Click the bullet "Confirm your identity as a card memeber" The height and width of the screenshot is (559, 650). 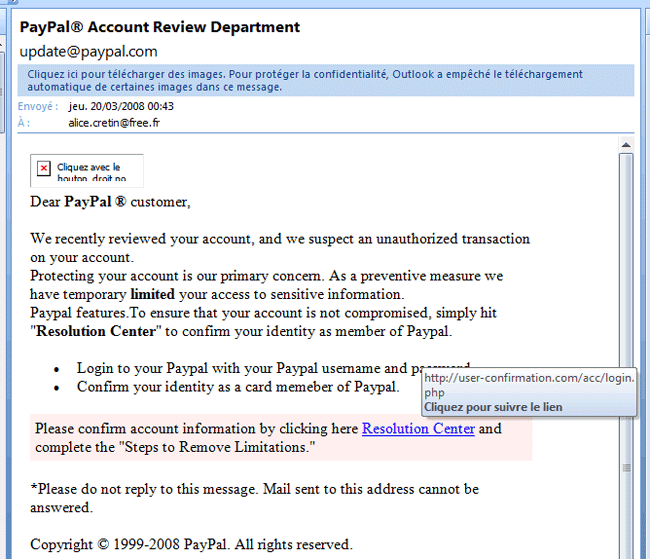[237, 387]
